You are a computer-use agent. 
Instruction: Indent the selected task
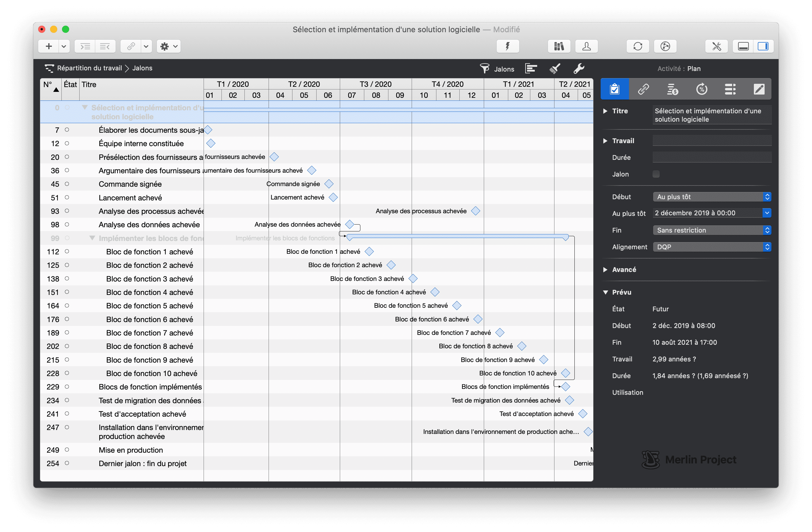click(85, 46)
